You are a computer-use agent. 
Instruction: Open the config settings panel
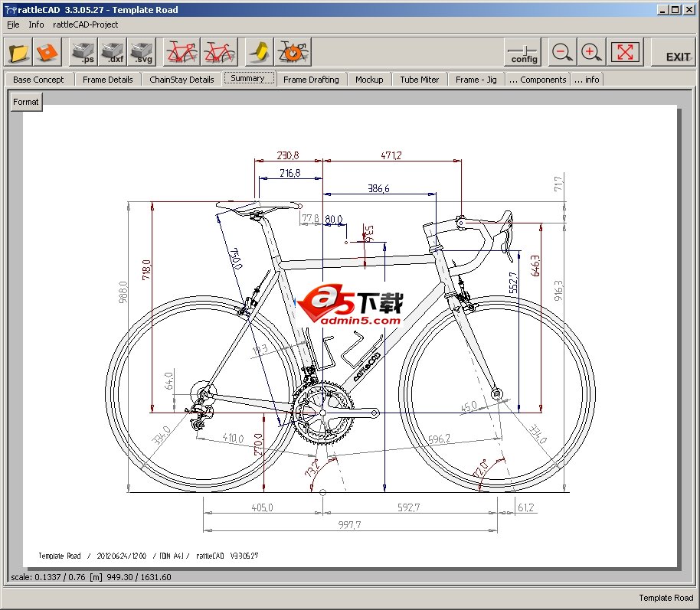click(524, 53)
